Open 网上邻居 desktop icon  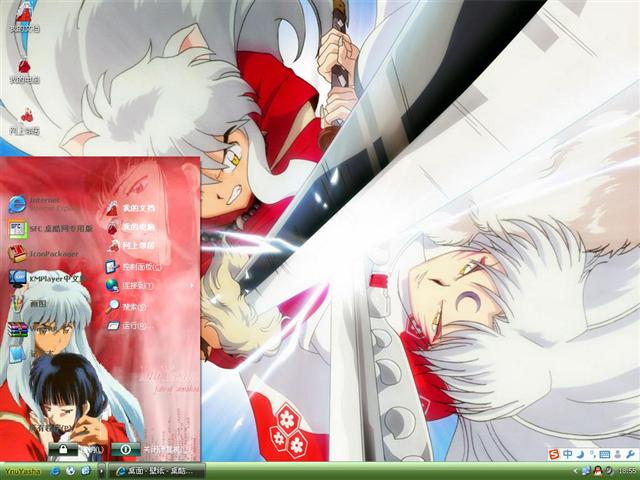tap(25, 121)
